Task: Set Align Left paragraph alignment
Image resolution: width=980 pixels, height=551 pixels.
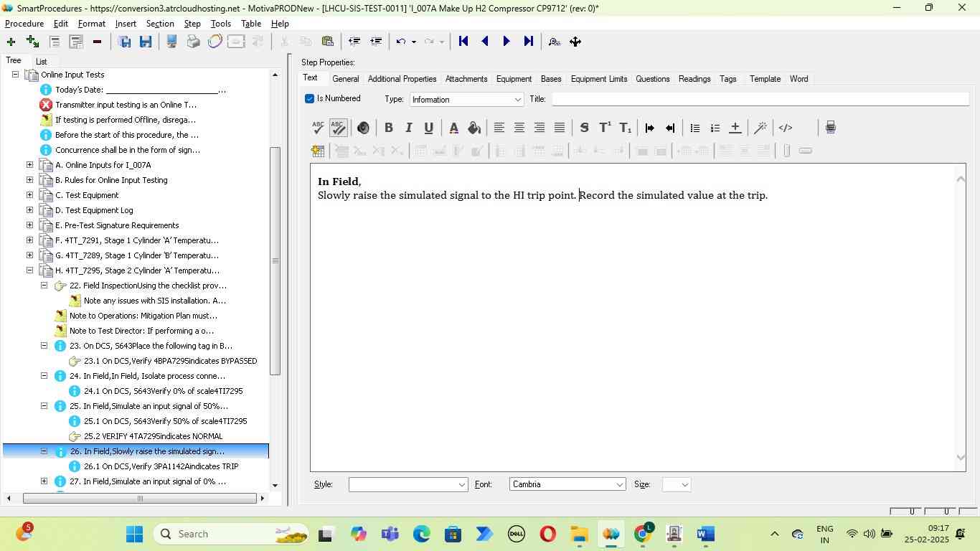Action: click(499, 128)
